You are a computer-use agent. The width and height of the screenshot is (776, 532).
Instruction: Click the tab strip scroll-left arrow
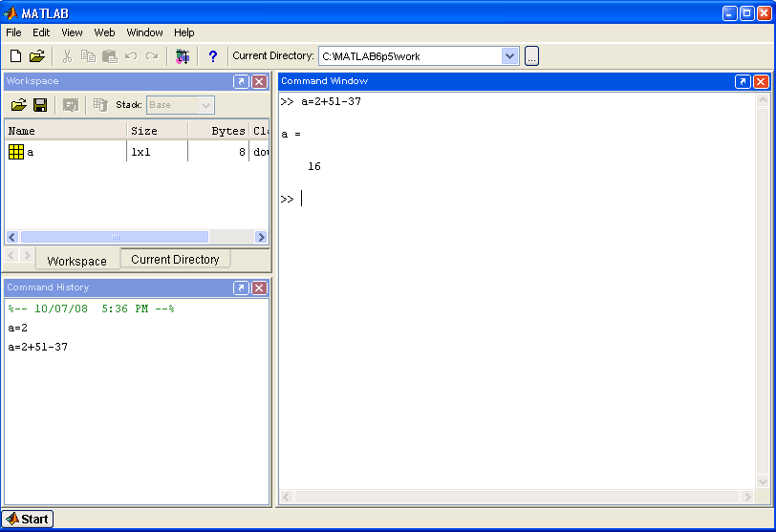(11, 256)
